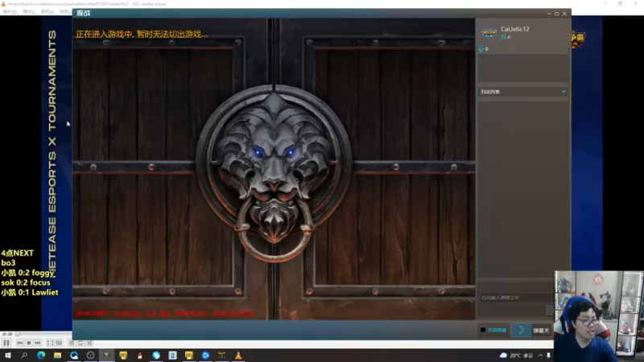Open Microsoft Edge from taskbar
Screen dimensions: 644x362
(x=41, y=356)
